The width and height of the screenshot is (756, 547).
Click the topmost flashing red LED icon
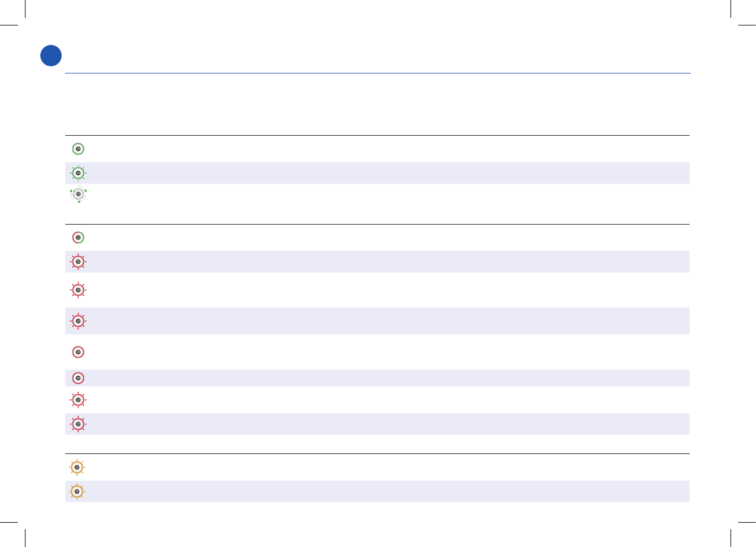coord(78,261)
